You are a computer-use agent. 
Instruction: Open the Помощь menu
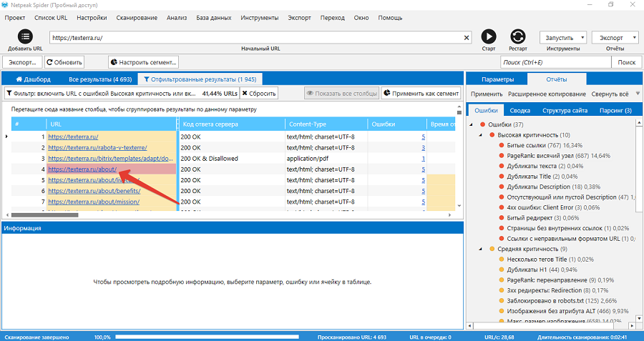390,18
